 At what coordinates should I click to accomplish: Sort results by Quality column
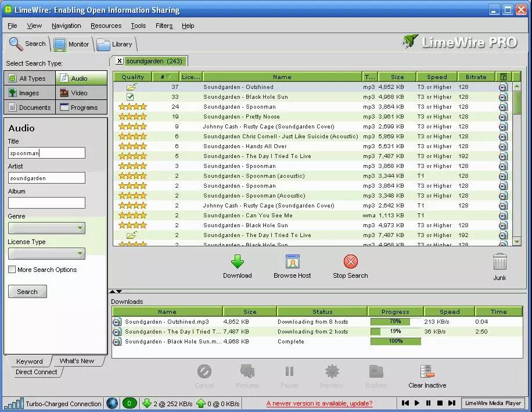pos(132,77)
